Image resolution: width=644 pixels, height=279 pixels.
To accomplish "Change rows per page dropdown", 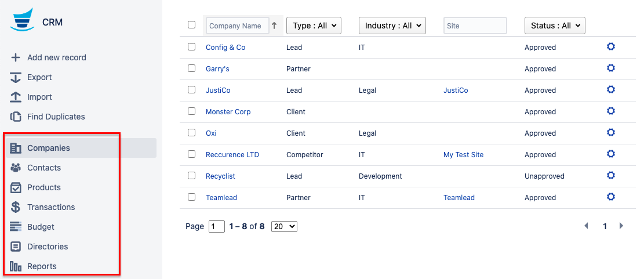I will point(284,227).
